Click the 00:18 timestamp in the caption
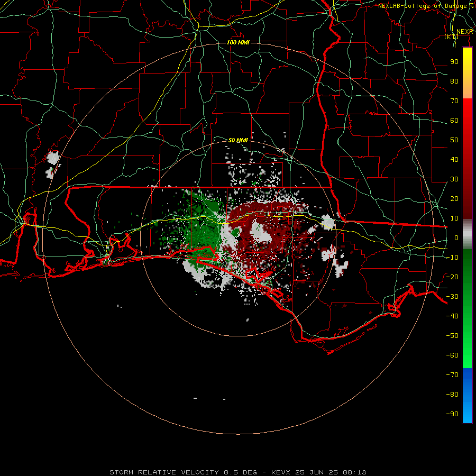476x476 pixels. pyautogui.click(x=355, y=472)
